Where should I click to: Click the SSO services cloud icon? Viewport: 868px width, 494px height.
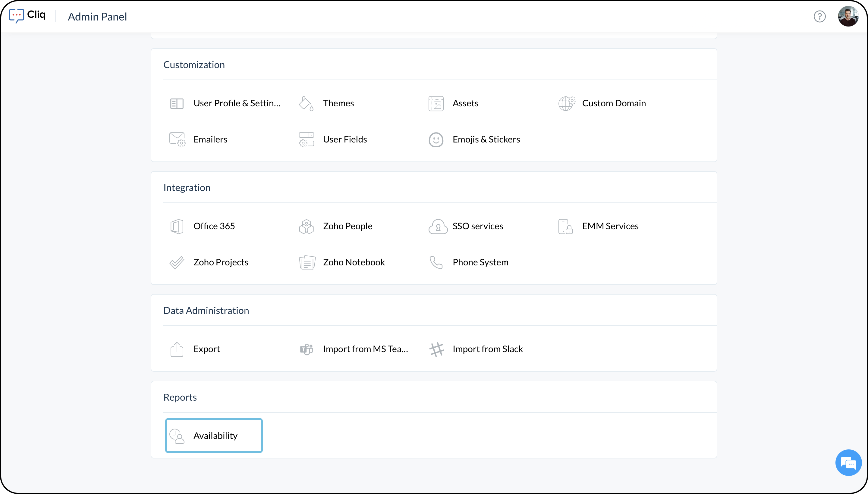point(437,226)
